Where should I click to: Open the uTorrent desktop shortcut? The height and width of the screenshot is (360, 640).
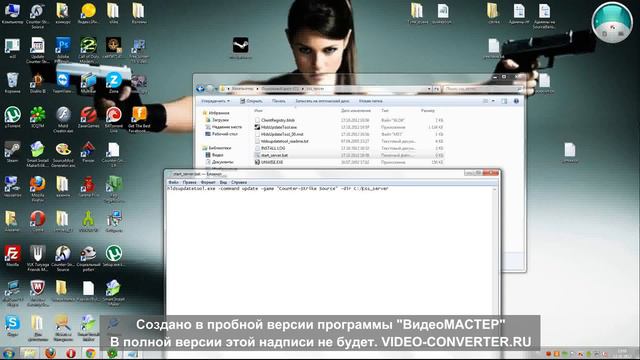[x=12, y=118]
